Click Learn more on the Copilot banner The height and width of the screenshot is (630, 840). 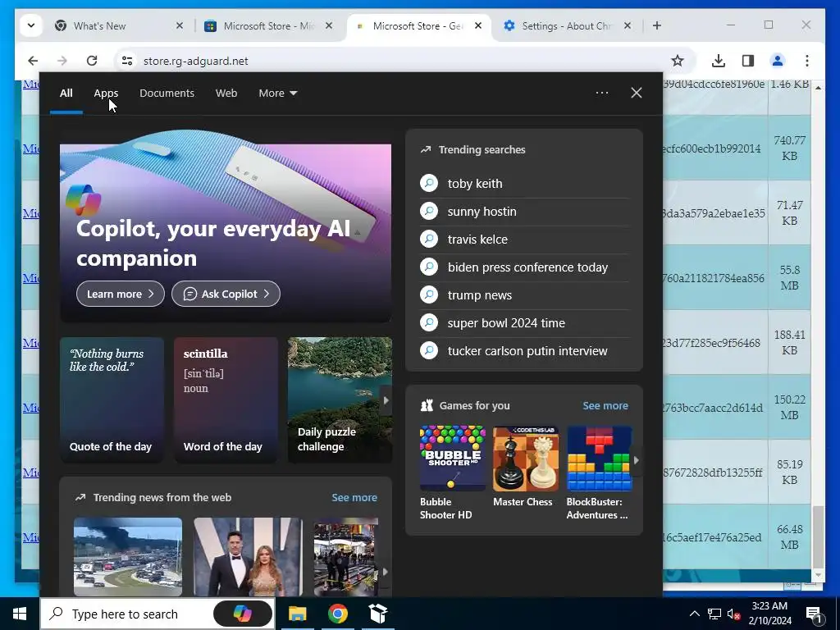[120, 294]
